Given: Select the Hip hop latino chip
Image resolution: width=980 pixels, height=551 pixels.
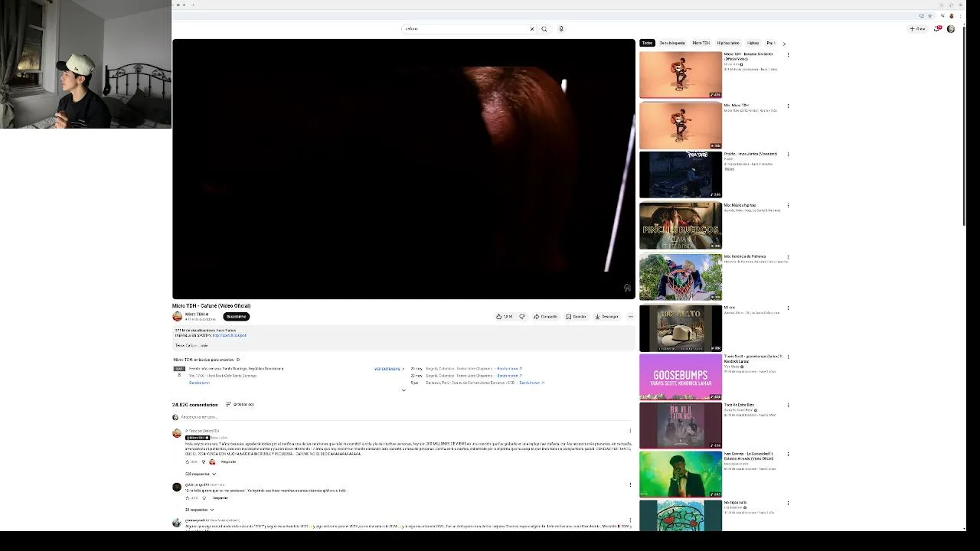Looking at the screenshot, I should click(728, 43).
